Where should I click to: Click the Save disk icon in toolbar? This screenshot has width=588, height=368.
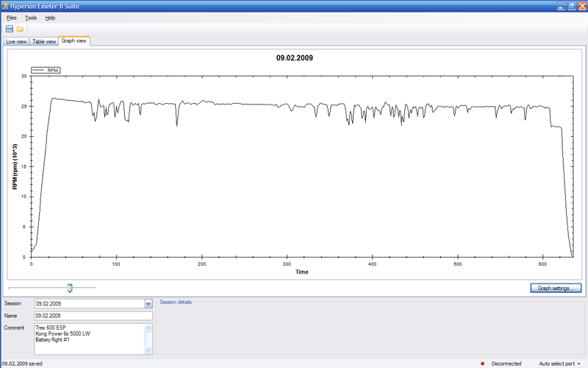tap(9, 29)
